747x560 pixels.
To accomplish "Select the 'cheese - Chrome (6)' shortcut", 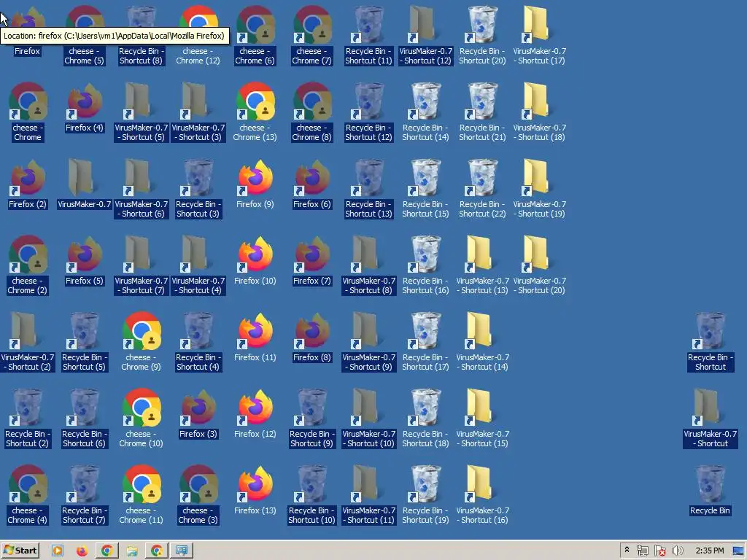I will [x=255, y=36].
